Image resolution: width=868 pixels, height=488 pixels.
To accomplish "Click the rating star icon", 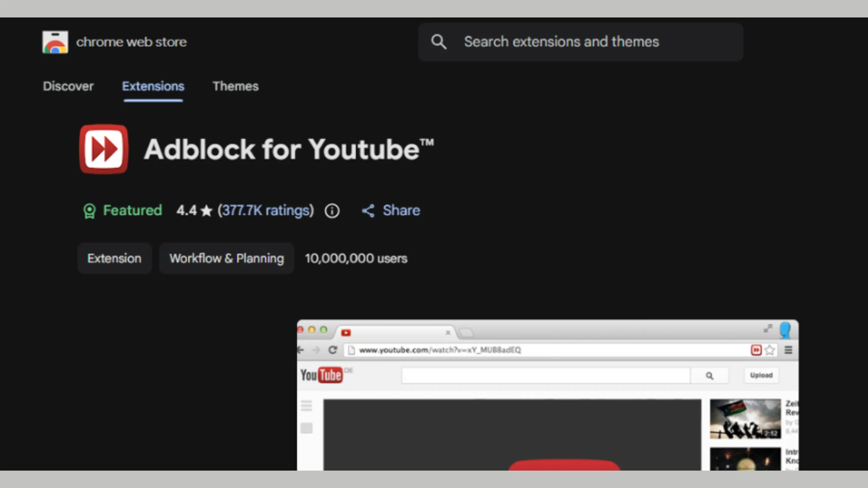I will [206, 211].
